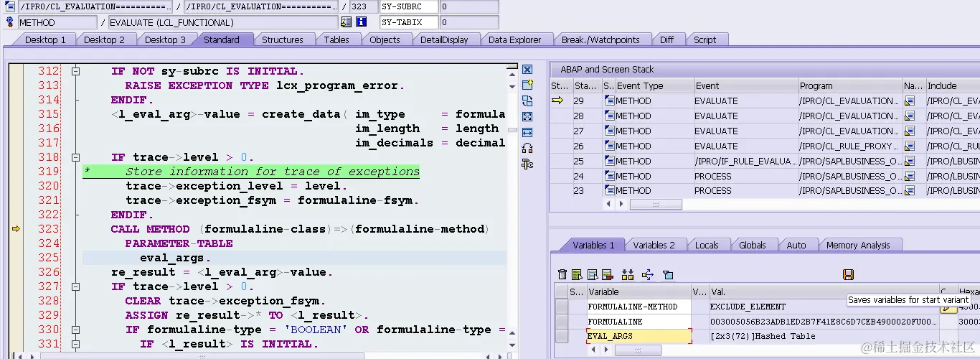The height and width of the screenshot is (359, 980).
Task: Click the dashed arrow icon in variables toolbar
Action: pos(648,274)
